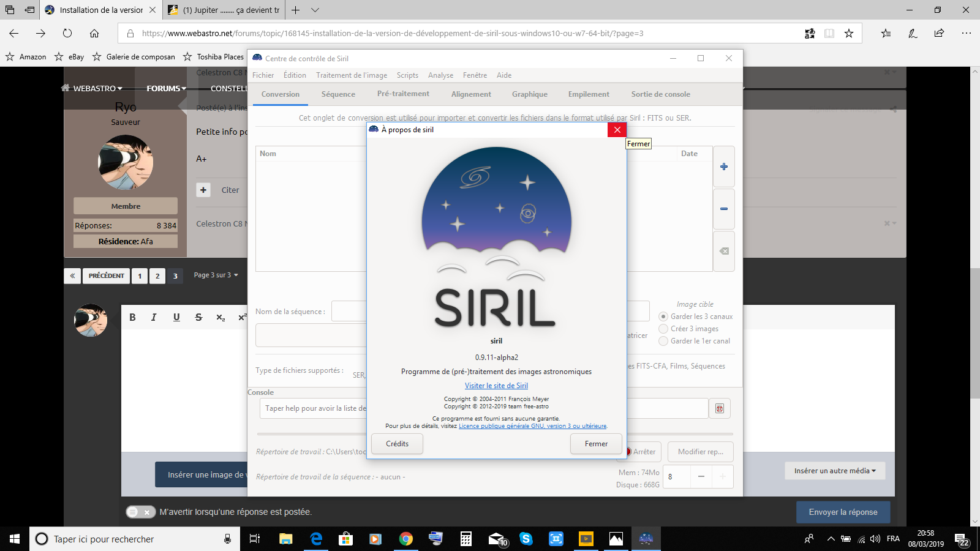
Task: Click the Envoyer la réponse button
Action: point(843,512)
